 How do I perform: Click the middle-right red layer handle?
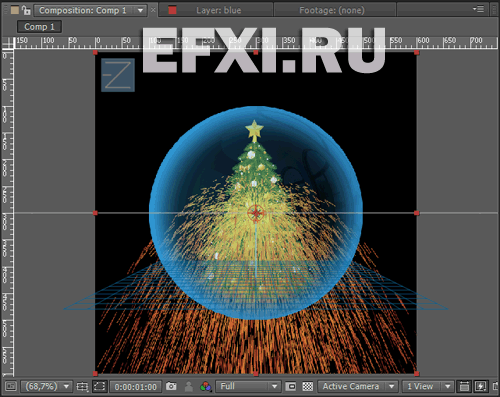416,213
